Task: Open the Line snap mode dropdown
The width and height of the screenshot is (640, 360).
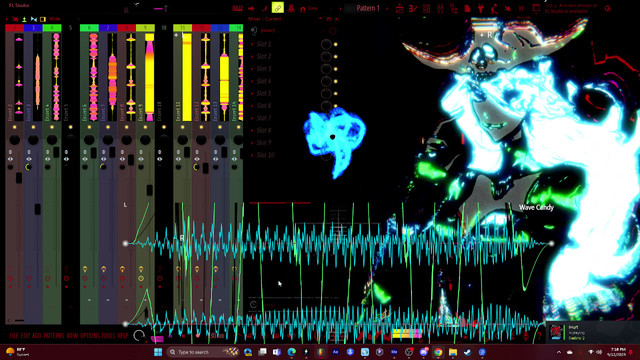Action: click(313, 8)
